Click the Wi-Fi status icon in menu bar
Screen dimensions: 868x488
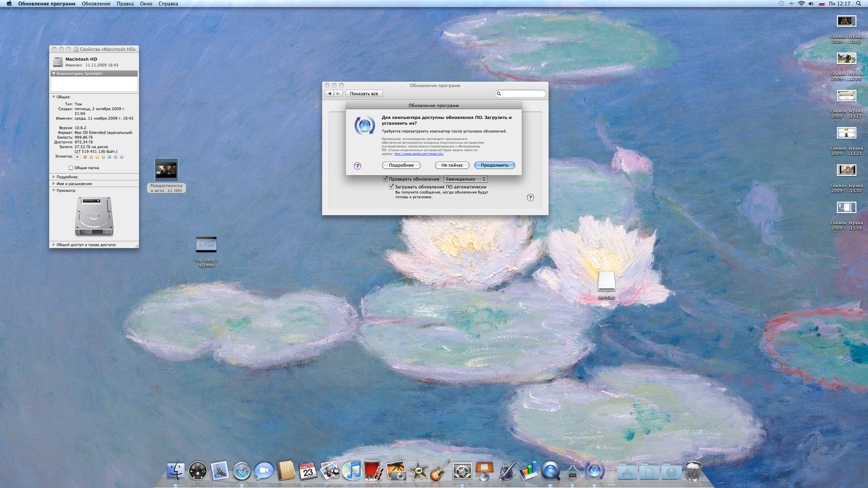pos(802,4)
